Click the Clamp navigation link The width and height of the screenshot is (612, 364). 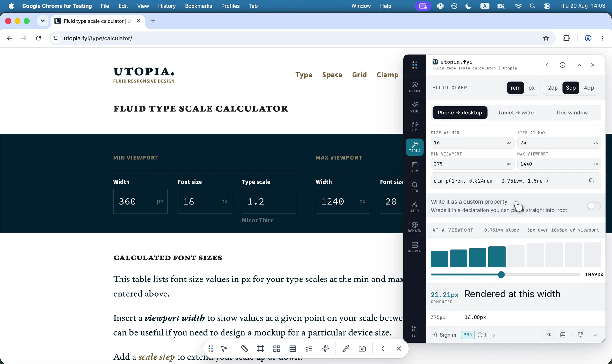coord(387,75)
